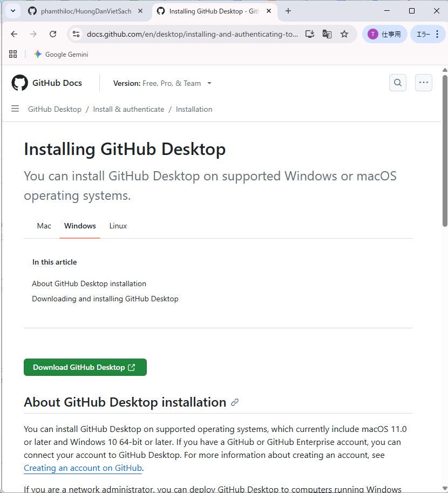
Task: Copy the anchor link icon beside About heading
Action: coord(235,402)
